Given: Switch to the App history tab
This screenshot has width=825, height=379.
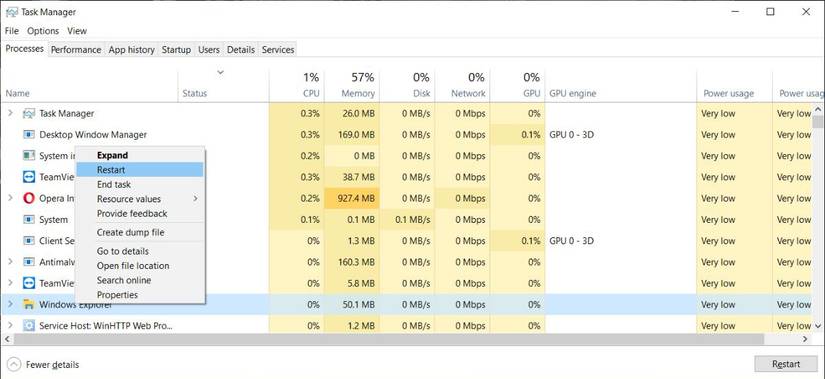Looking at the screenshot, I should [132, 49].
